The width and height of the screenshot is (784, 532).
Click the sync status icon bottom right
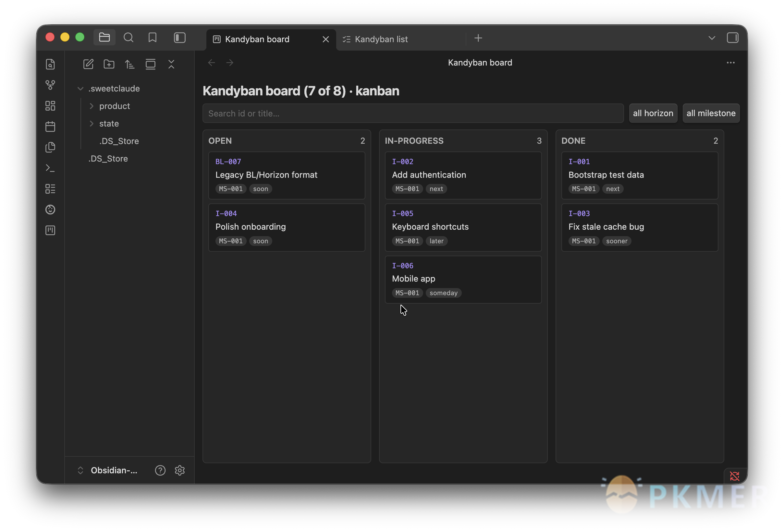pyautogui.click(x=734, y=476)
